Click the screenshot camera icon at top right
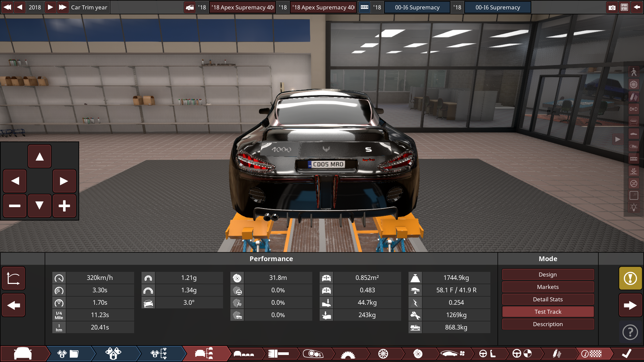 pos(612,7)
